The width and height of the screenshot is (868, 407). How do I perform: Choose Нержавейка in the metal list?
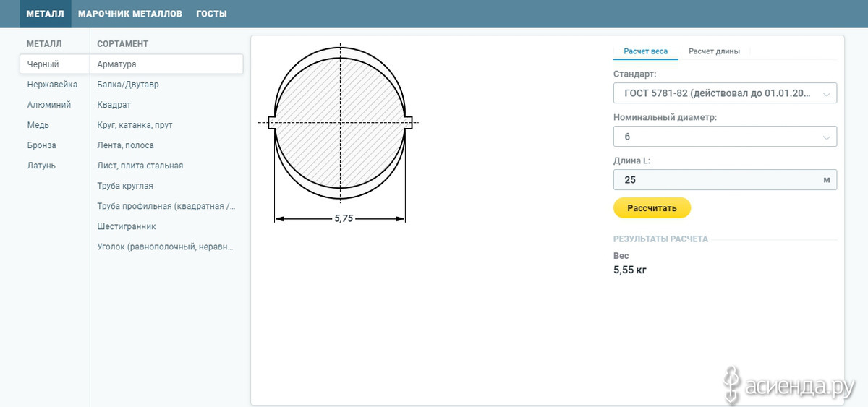point(52,85)
